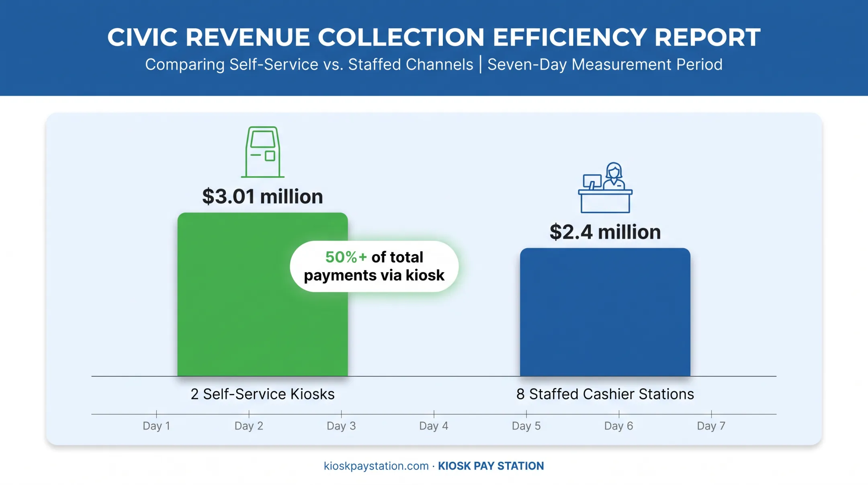Image resolution: width=868 pixels, height=485 pixels.
Task: Click the '$2.4 million' value label
Action: click(x=605, y=232)
